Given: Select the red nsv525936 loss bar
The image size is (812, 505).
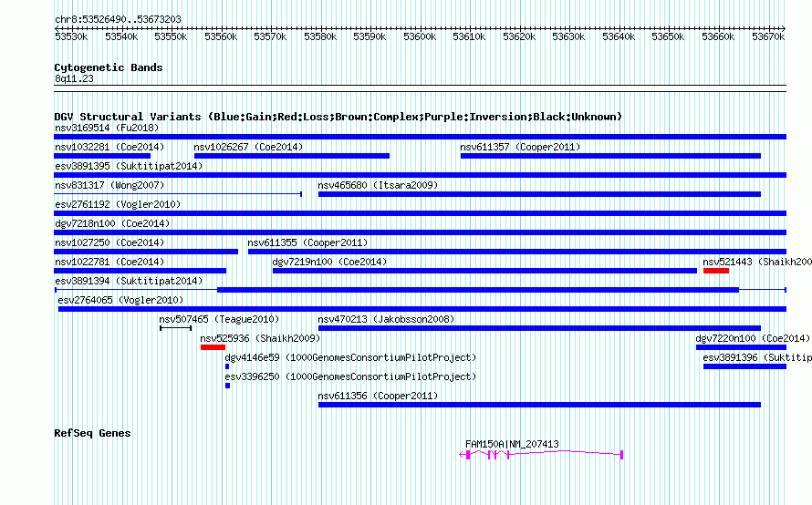Looking at the screenshot, I should tap(213, 347).
